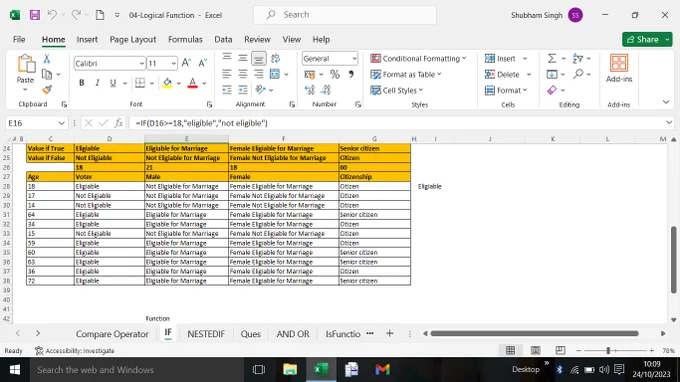The height and width of the screenshot is (382, 680).
Task: Toggle Italic formatting
Action: [x=97, y=83]
